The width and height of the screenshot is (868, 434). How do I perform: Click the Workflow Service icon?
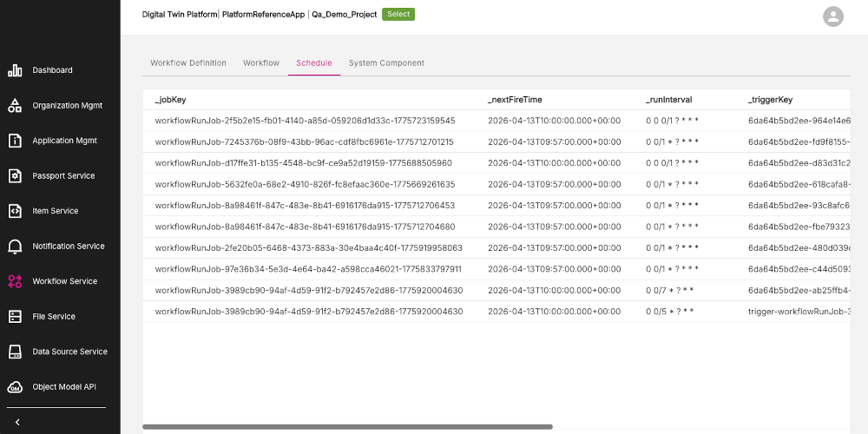click(15, 281)
